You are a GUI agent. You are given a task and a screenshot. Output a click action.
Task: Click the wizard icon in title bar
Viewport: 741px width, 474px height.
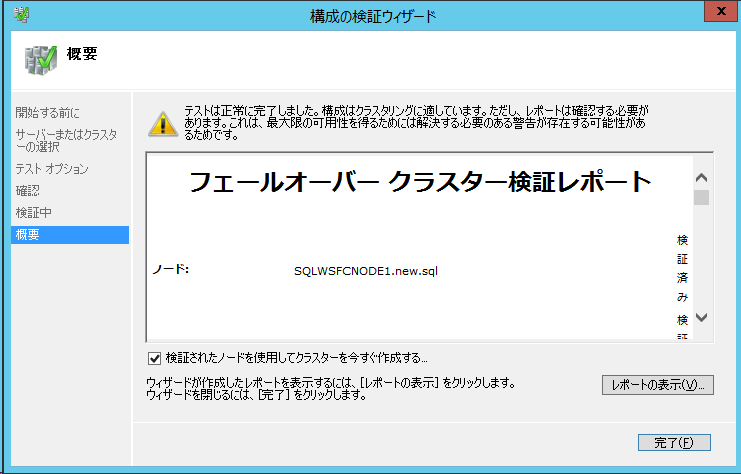(x=19, y=14)
